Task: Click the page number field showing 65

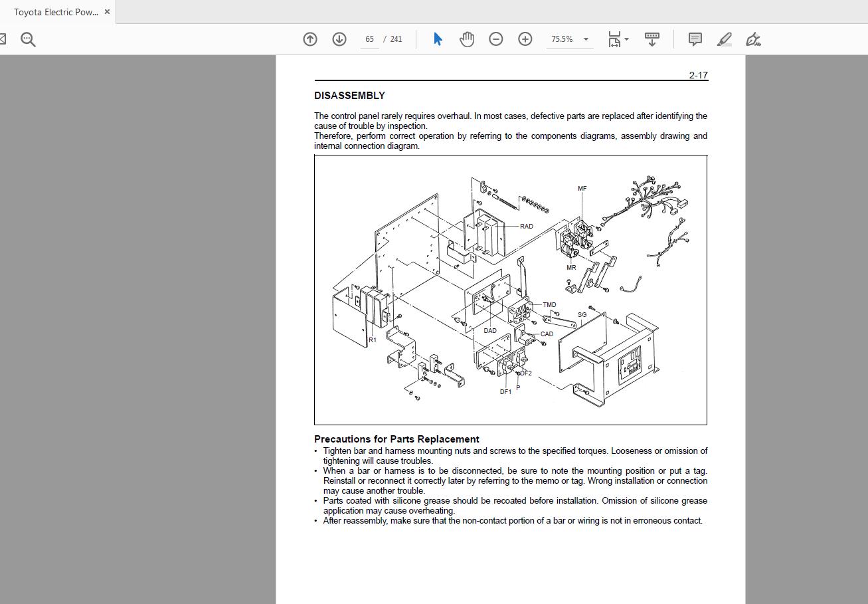Action: coord(369,39)
